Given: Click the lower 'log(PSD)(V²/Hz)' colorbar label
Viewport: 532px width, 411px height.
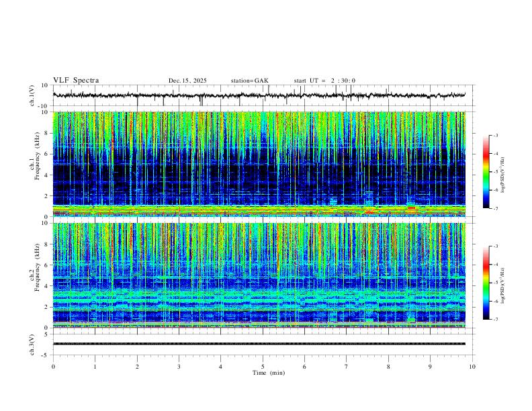Looking at the screenshot, I should point(503,285).
